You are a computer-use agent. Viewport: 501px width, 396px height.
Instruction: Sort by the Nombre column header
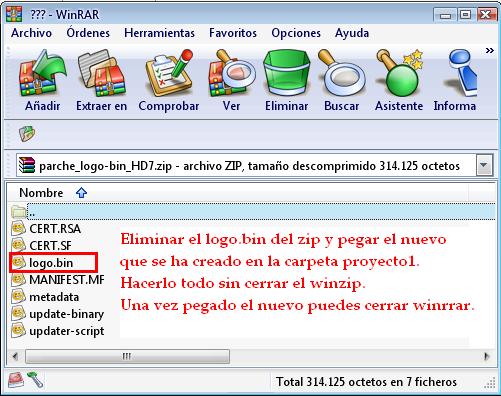click(41, 193)
